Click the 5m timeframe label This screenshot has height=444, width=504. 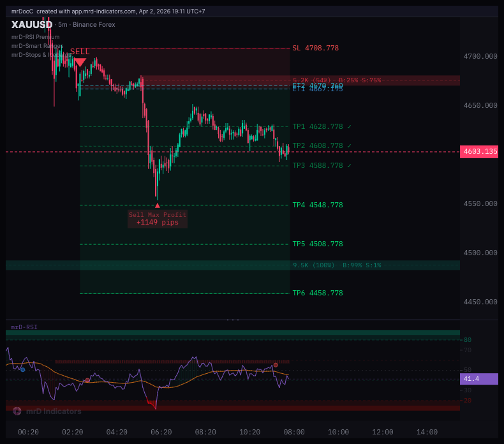pos(63,25)
